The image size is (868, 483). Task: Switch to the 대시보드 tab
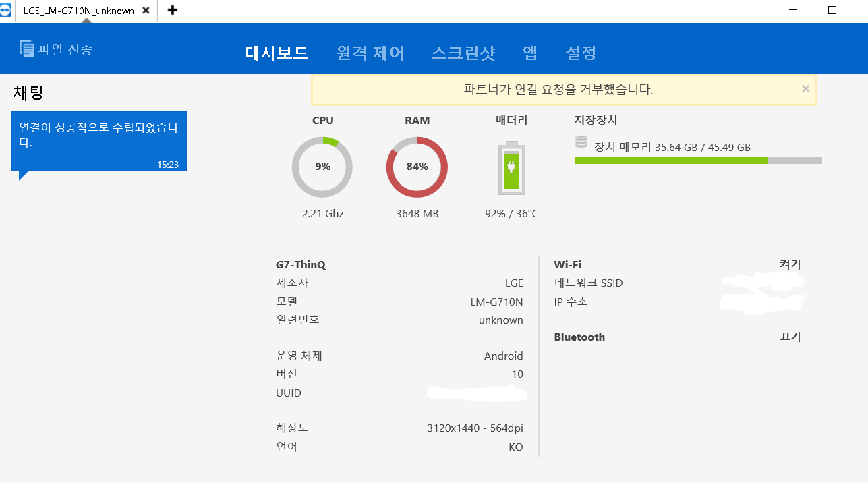click(277, 53)
